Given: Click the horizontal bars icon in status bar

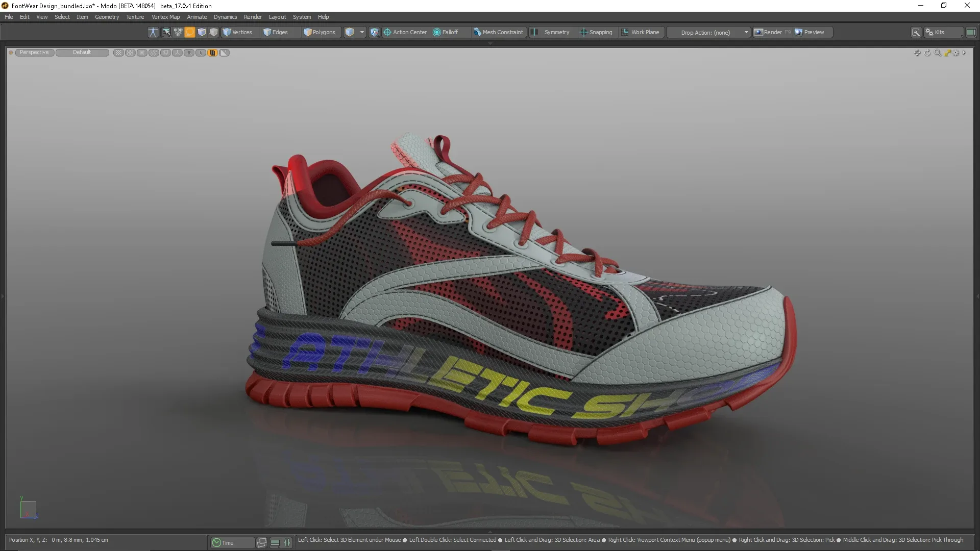Looking at the screenshot, I should point(275,543).
